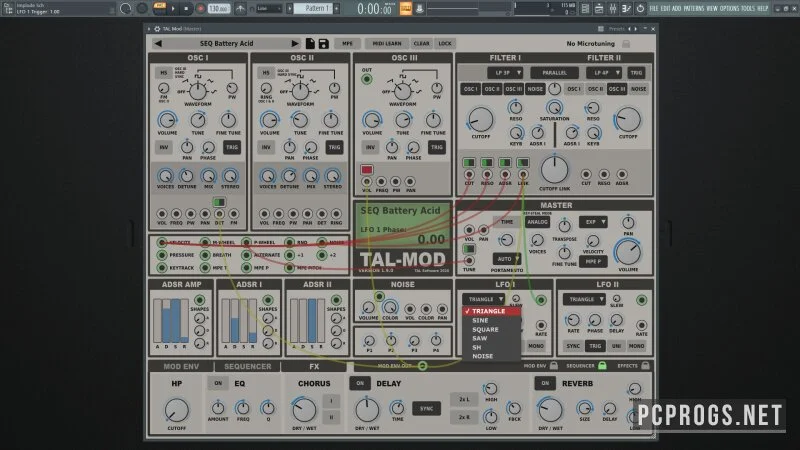The width and height of the screenshot is (800, 450).
Task: Click the SEQ Battery Acid preset name
Action: point(227,44)
